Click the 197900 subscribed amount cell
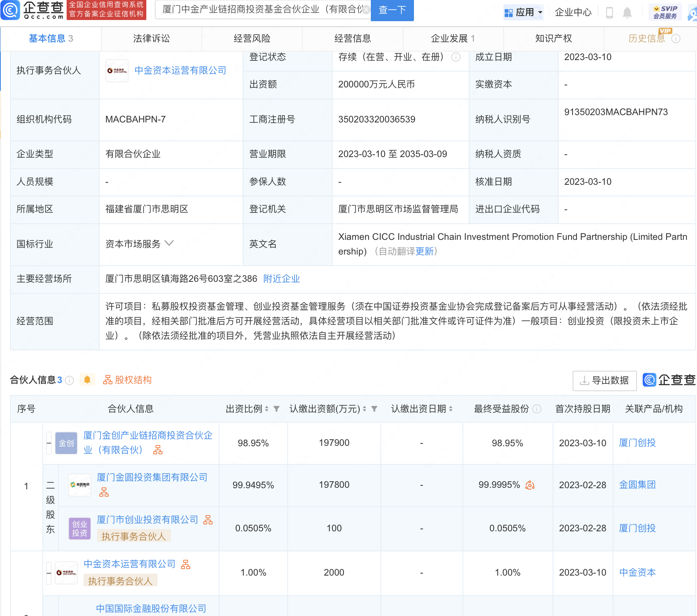This screenshot has height=616, width=697. 334,443
